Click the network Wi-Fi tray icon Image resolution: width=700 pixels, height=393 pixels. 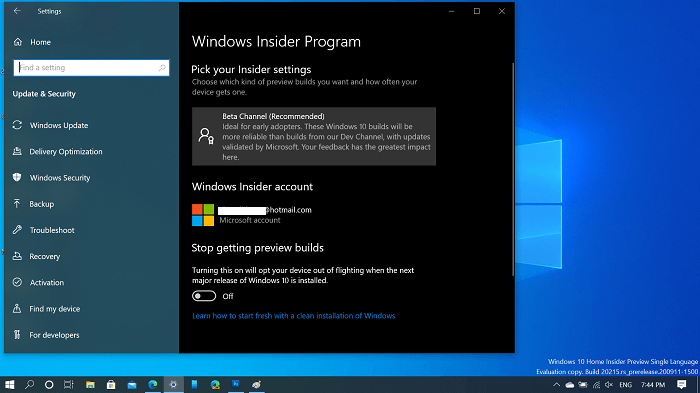[x=596, y=385]
